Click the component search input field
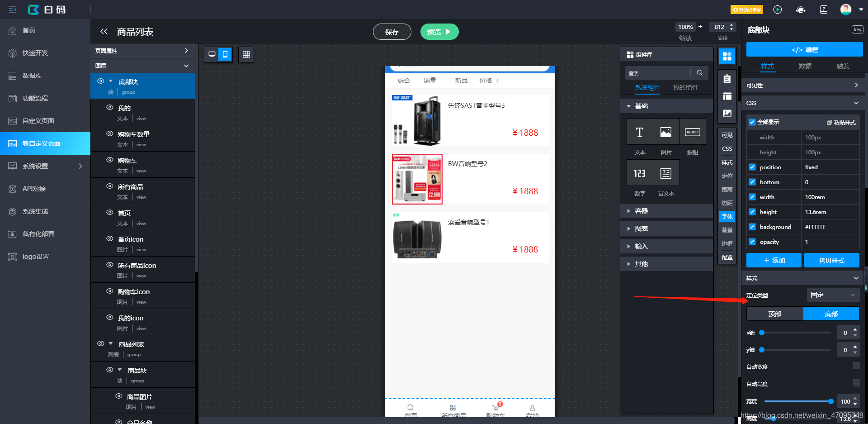This screenshot has height=424, width=868. [x=658, y=73]
